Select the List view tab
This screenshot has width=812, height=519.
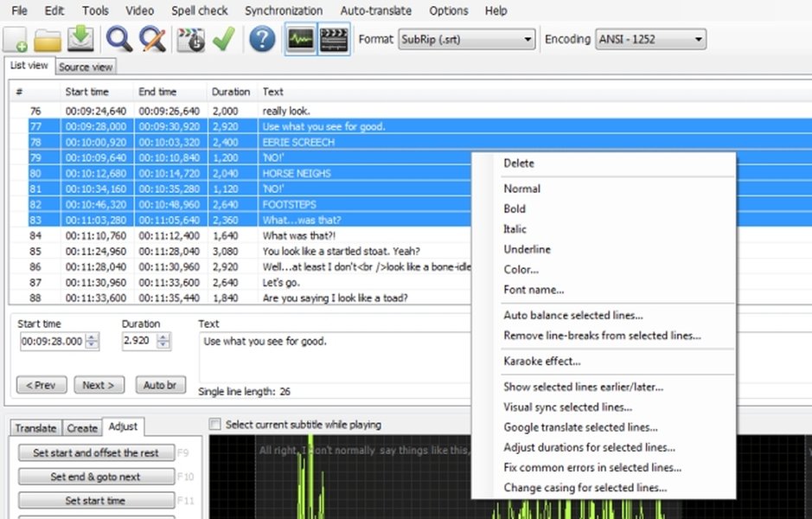tap(29, 65)
